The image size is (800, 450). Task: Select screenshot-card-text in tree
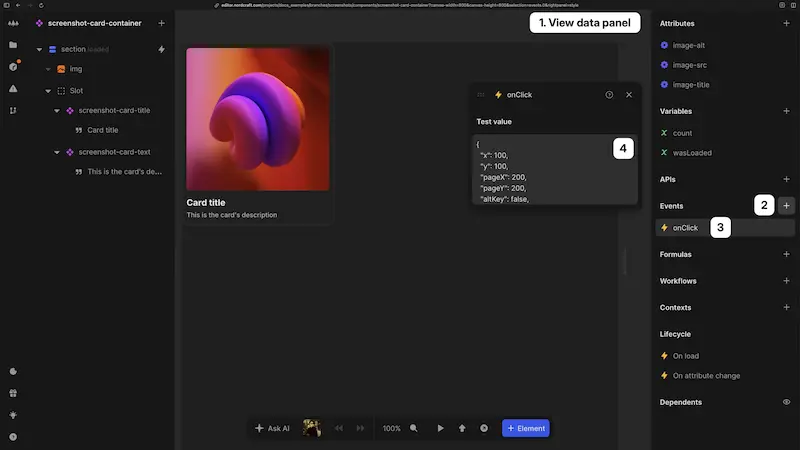coord(114,152)
